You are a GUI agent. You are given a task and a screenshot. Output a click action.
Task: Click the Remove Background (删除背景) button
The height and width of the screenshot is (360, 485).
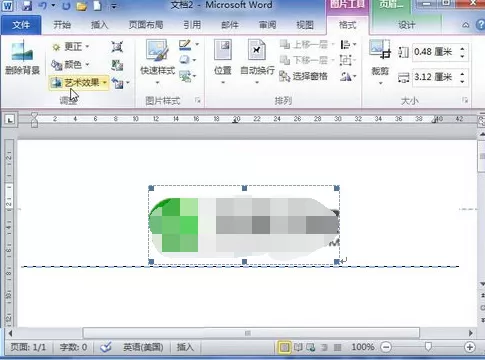tap(22, 58)
